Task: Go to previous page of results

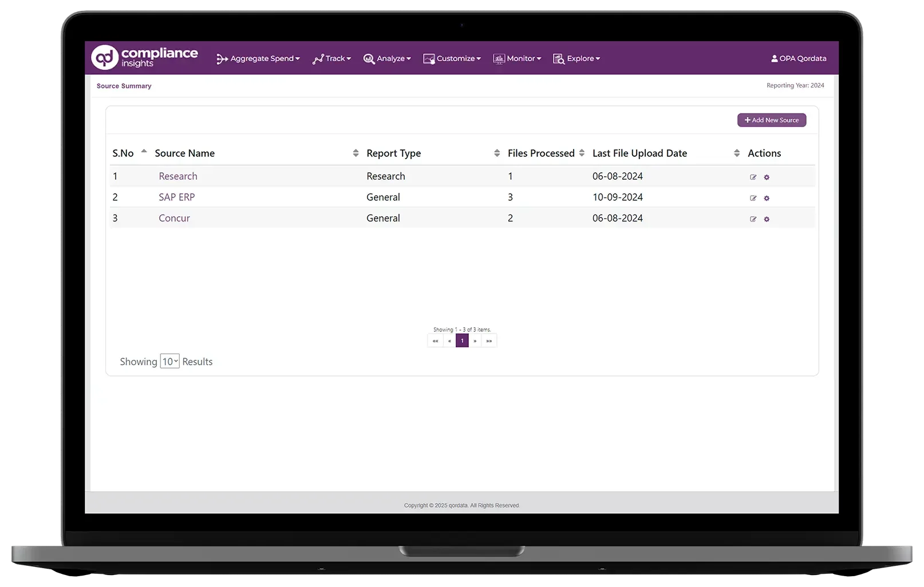Action: pyautogui.click(x=449, y=341)
